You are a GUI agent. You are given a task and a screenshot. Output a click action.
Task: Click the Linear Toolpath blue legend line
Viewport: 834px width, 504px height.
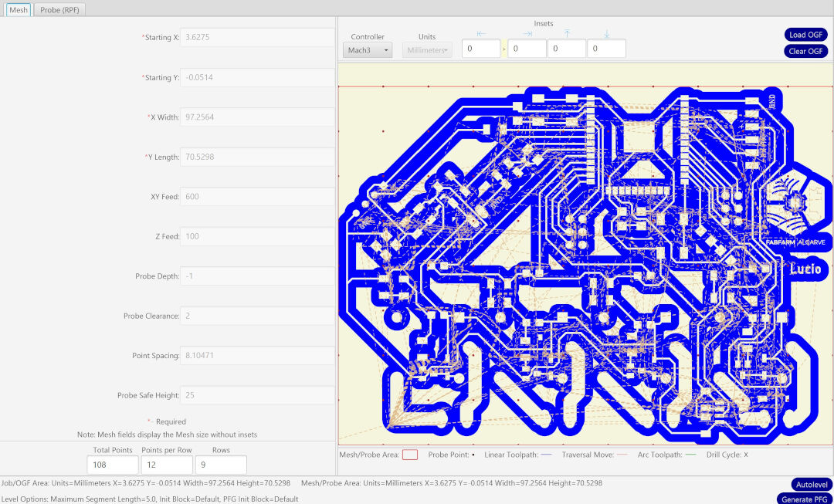point(547,455)
